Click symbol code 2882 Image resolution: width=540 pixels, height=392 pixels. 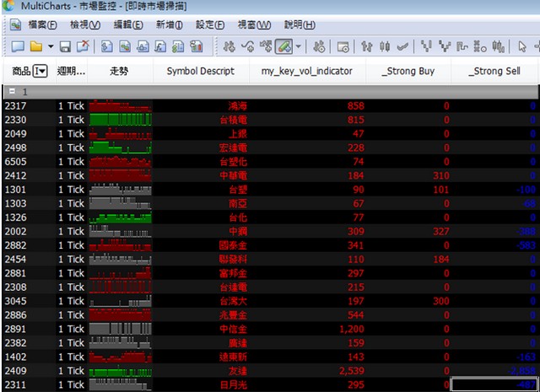[x=15, y=245]
